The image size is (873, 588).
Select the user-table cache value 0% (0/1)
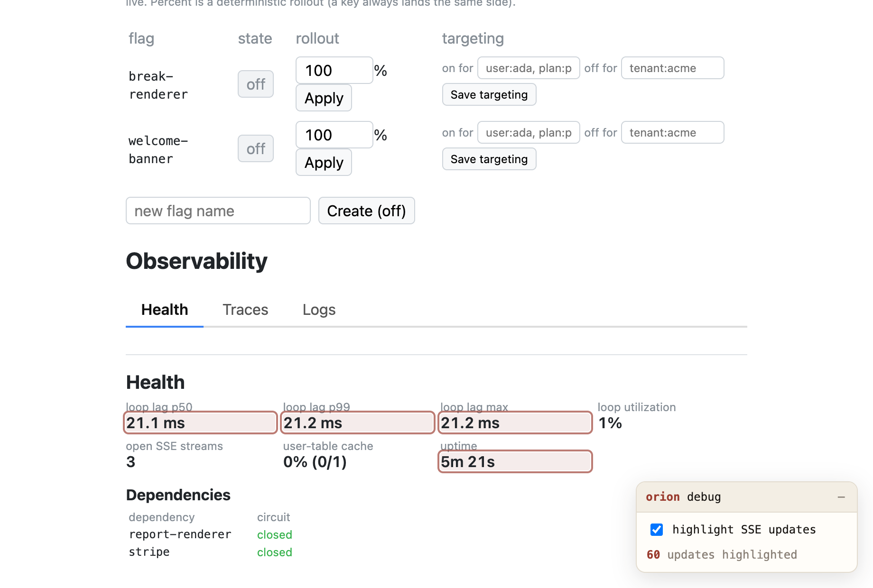click(x=315, y=461)
